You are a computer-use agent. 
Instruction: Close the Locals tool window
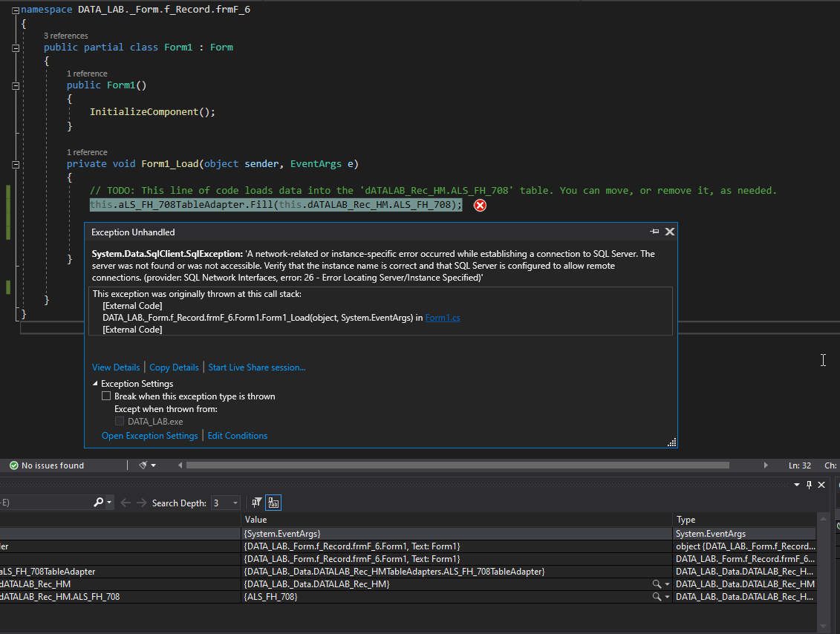[x=821, y=485]
